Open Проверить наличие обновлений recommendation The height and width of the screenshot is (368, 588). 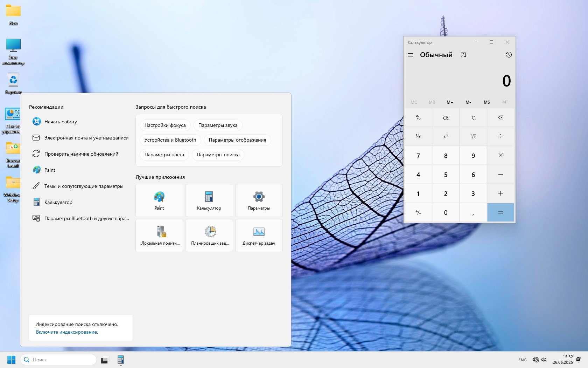click(81, 154)
